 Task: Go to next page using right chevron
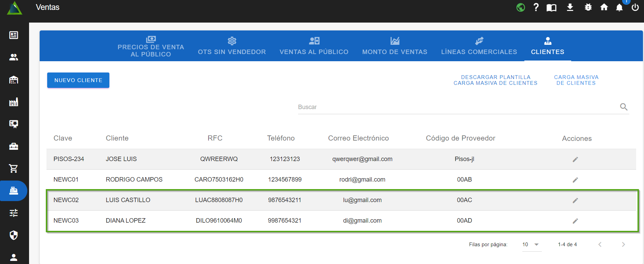623,245
